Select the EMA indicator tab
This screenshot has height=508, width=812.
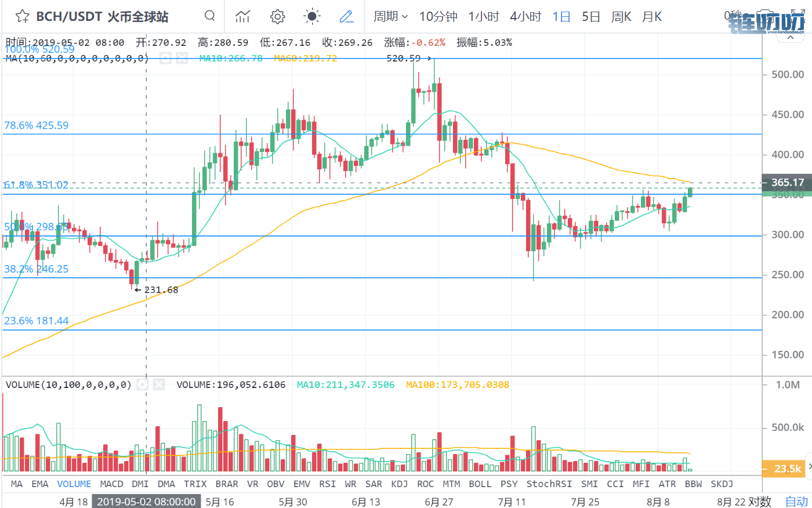pyautogui.click(x=40, y=484)
